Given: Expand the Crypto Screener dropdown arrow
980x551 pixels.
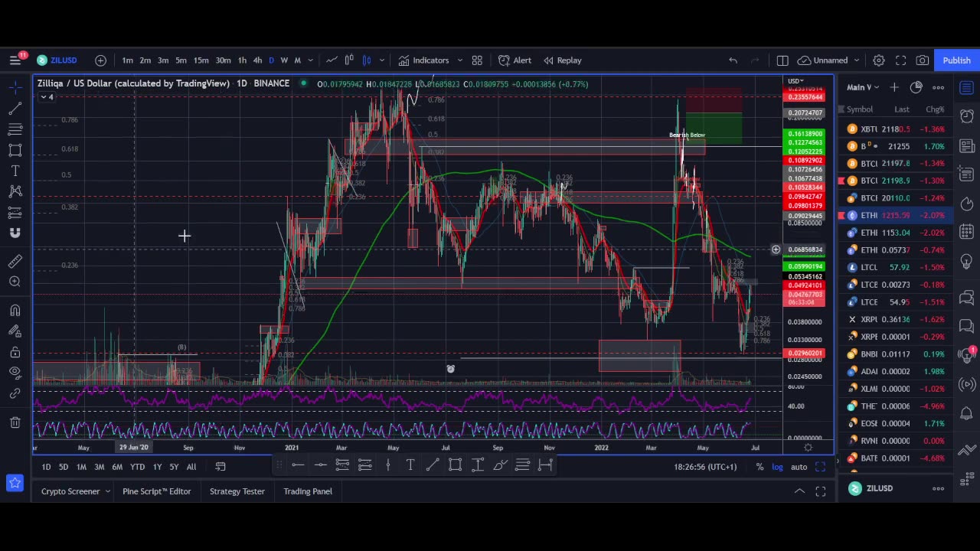Looking at the screenshot, I should click(108, 491).
